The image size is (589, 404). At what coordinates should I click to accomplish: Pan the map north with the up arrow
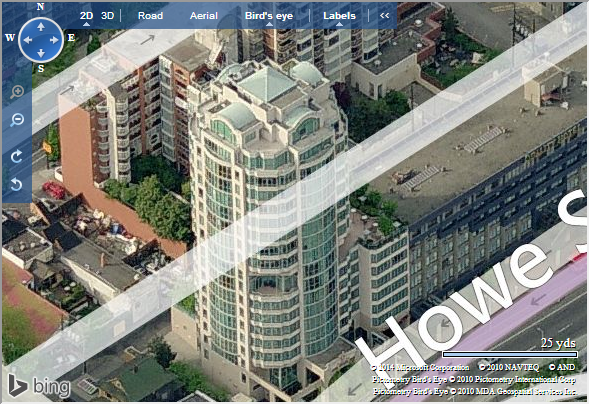pyautogui.click(x=41, y=27)
